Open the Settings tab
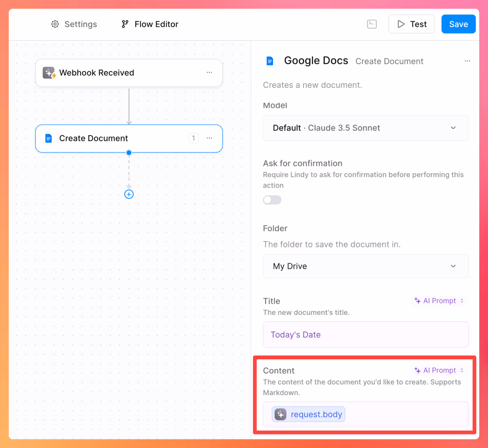 click(x=74, y=24)
